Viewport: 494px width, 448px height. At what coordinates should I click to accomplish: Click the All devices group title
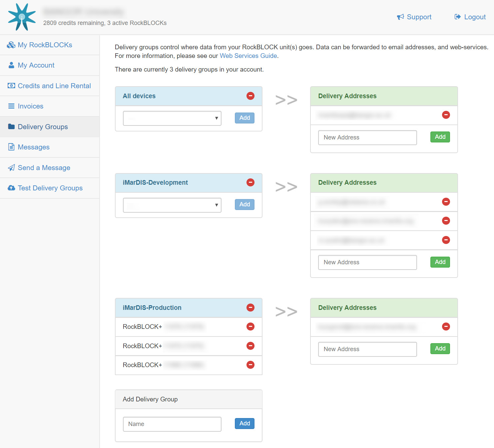139,96
